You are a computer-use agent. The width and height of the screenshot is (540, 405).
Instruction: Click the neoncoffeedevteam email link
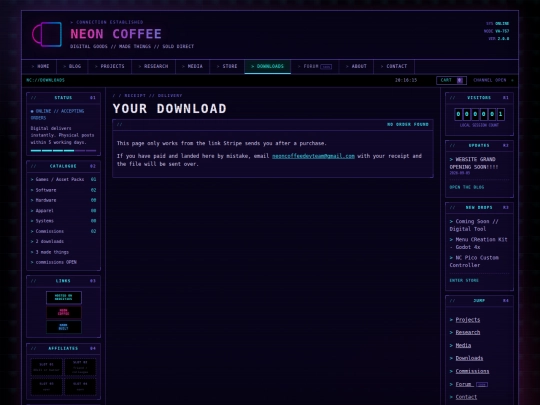tap(313, 156)
